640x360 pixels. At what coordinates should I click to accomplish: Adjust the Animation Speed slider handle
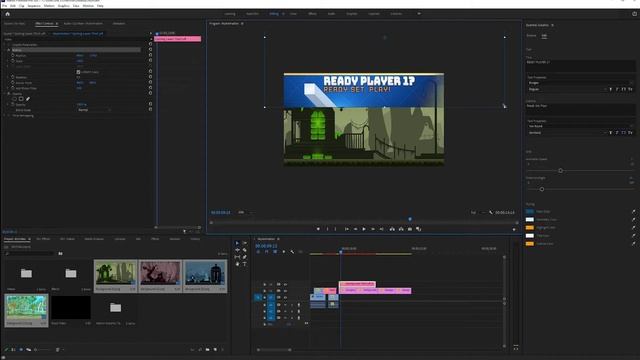(x=560, y=171)
